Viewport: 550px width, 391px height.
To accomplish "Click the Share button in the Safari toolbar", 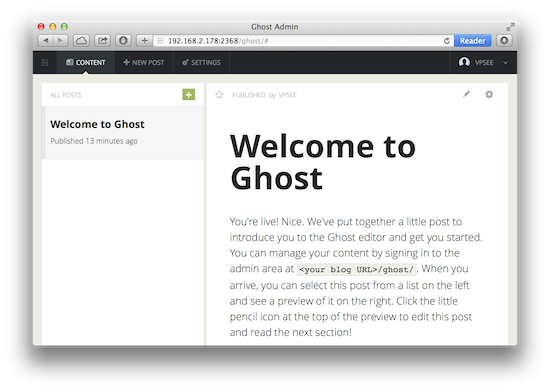I will 102,41.
